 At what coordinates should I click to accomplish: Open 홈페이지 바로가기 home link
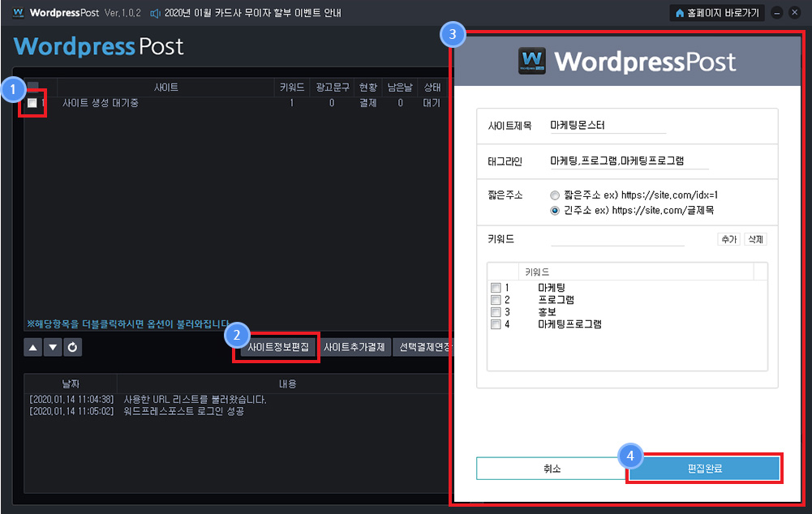[717, 13]
